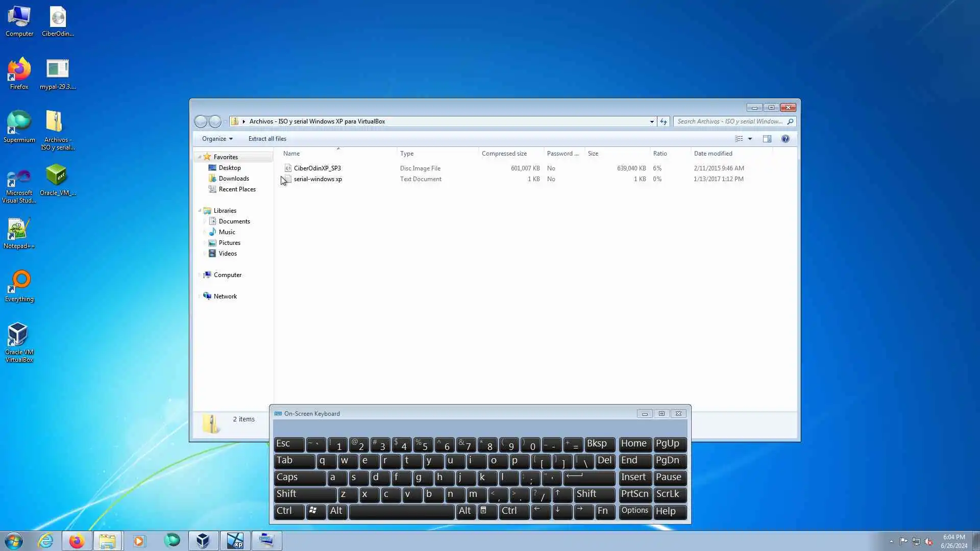The height and width of the screenshot is (551, 980).
Task: Collapse the Libraries tree node
Action: pos(200,211)
